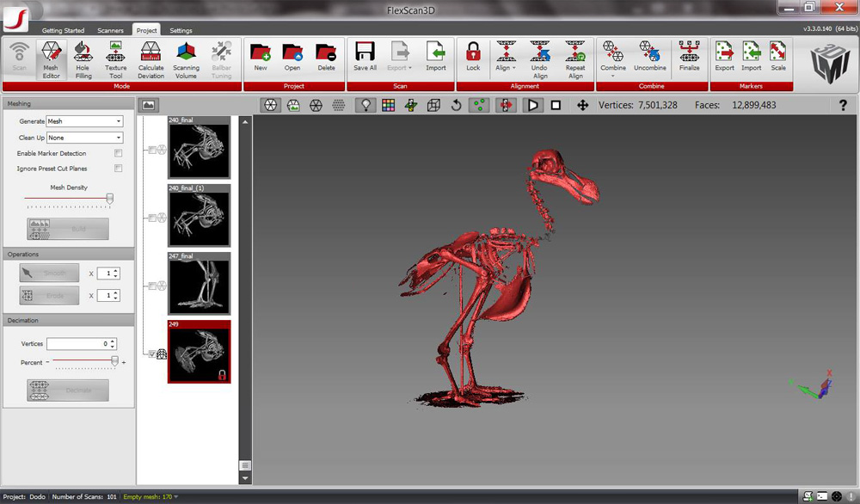This screenshot has height=504, width=860.
Task: Open the help question mark
Action: 843,105
